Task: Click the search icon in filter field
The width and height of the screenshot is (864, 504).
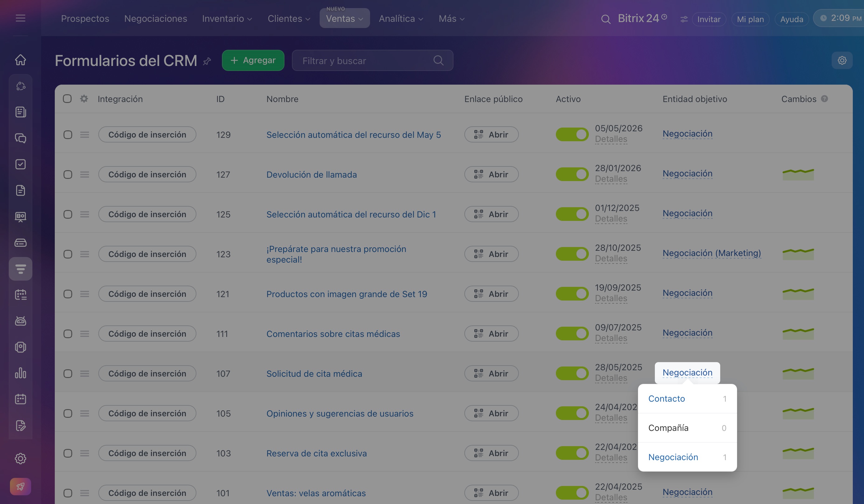Action: (439, 60)
